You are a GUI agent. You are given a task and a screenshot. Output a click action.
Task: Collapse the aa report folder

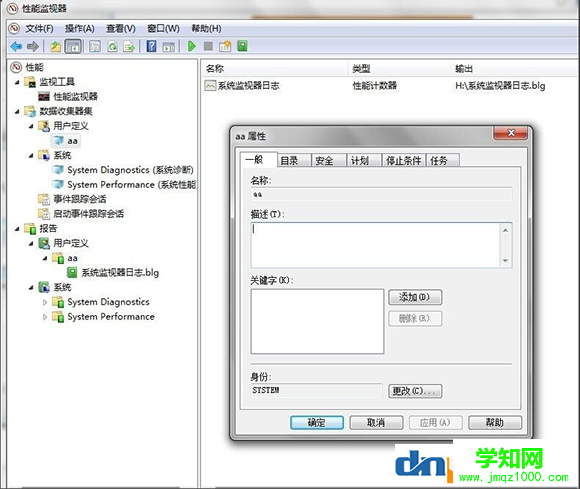pos(45,258)
